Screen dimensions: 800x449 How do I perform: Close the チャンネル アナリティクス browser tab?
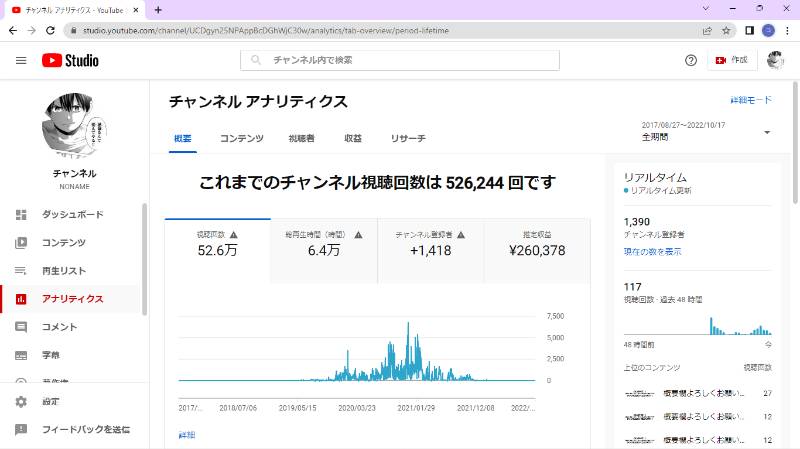(x=136, y=10)
